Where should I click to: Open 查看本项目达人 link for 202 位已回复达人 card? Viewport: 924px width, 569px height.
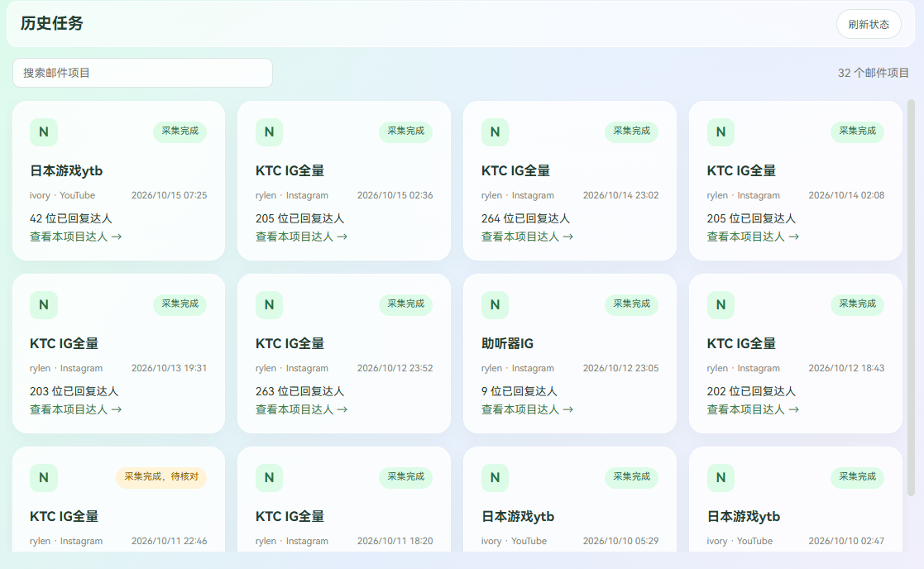753,409
